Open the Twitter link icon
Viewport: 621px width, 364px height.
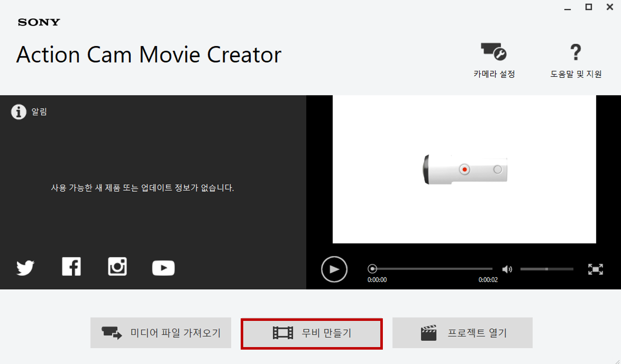[x=25, y=268]
